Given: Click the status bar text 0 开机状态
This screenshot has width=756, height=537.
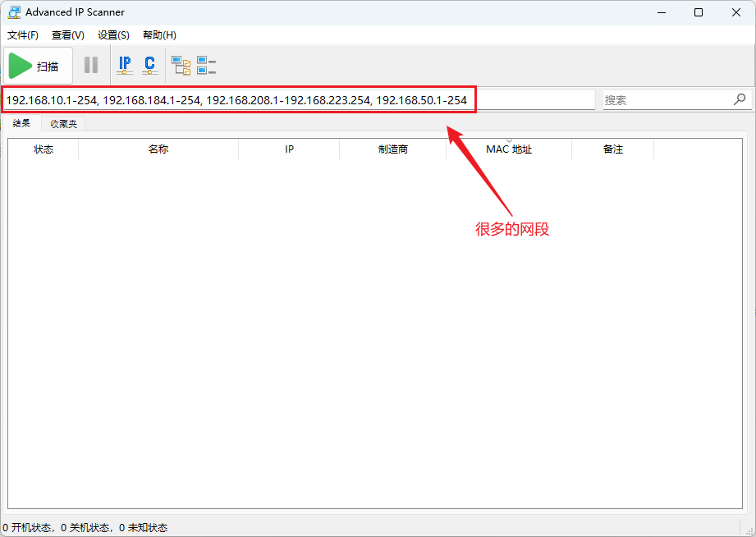Looking at the screenshot, I should click(27, 527).
